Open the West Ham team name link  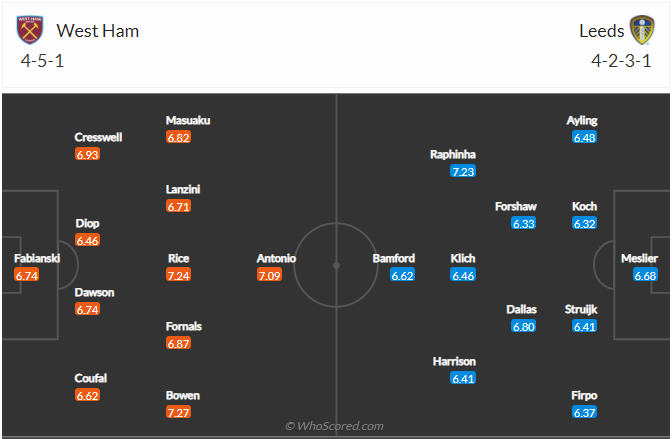tap(97, 30)
